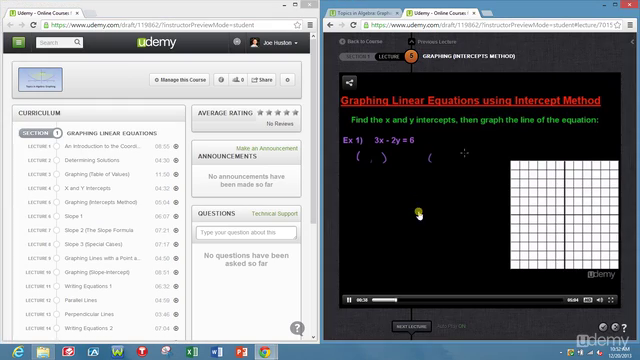Select Udemy tab in the right Chrome window

tap(440, 13)
